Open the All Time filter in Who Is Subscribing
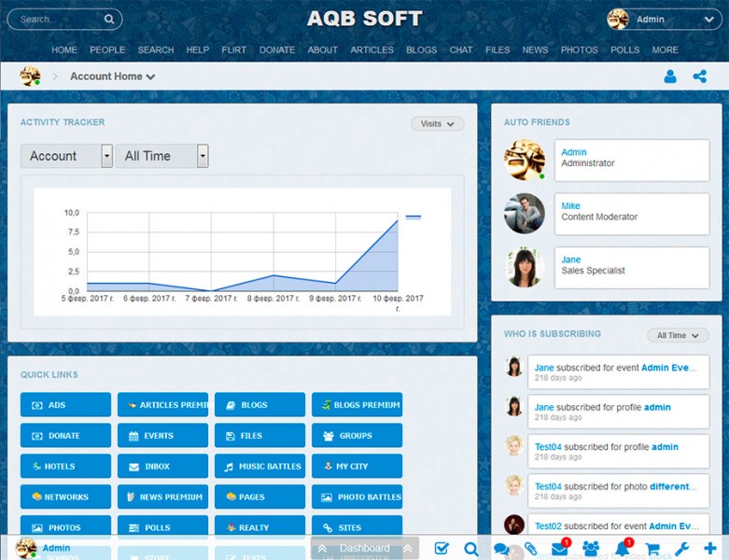 click(678, 336)
